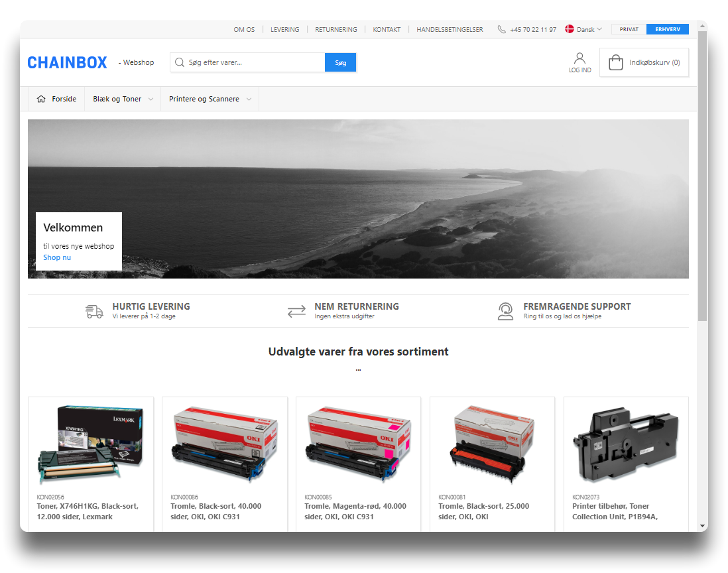
Task: Switch to ERHVERV customer mode
Action: coord(667,29)
